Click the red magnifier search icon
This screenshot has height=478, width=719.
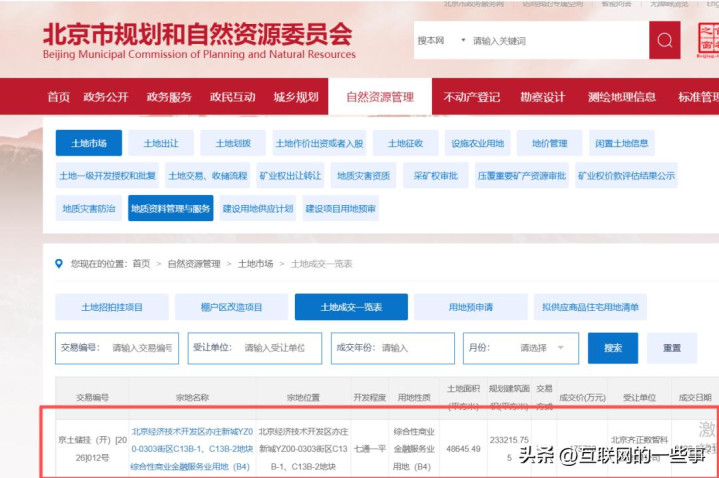664,41
